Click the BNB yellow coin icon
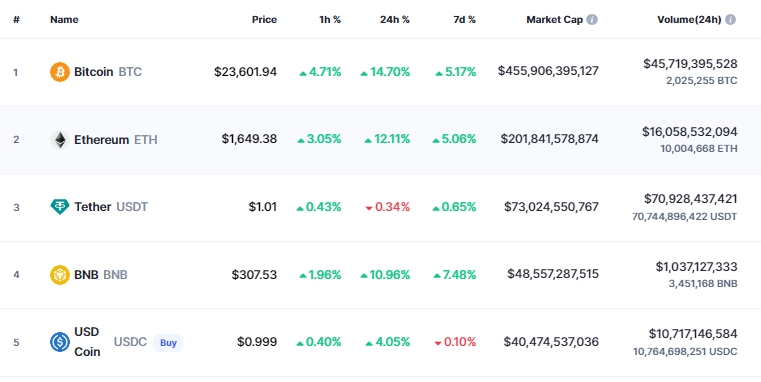Image resolution: width=761 pixels, height=382 pixels. tap(60, 275)
